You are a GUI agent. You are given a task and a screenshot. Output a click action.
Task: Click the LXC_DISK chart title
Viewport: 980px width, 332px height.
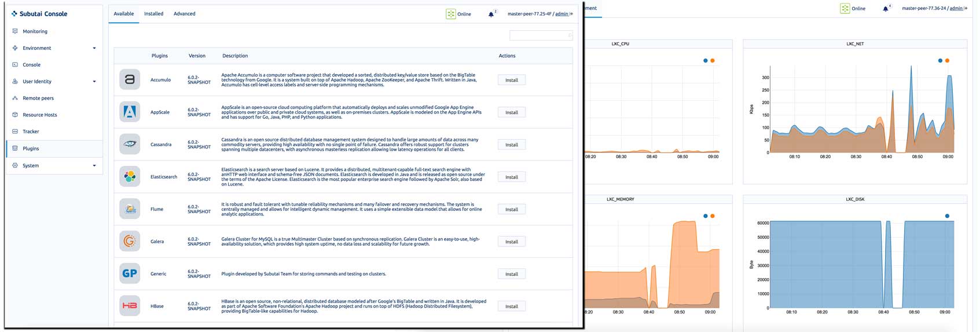(x=855, y=199)
